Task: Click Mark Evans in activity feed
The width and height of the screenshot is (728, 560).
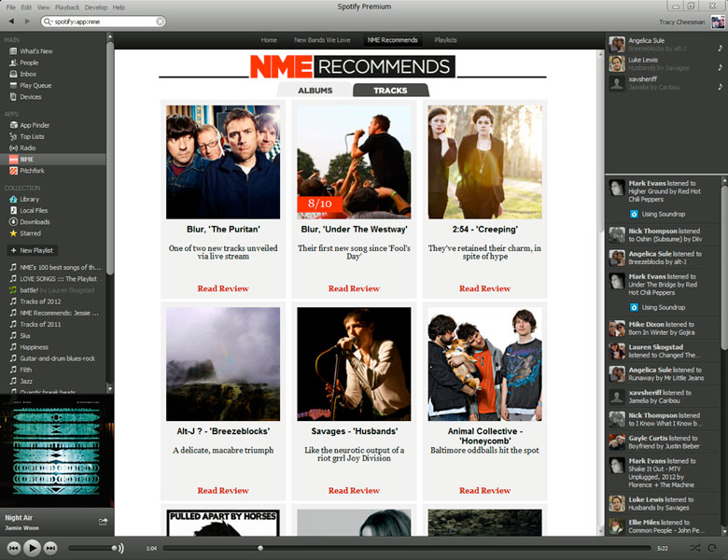Action: [x=647, y=184]
